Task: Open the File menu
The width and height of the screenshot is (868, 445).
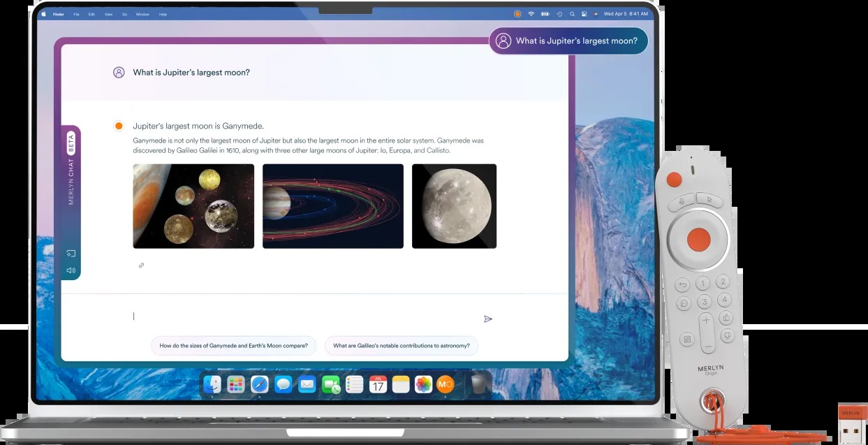Action: pos(76,14)
